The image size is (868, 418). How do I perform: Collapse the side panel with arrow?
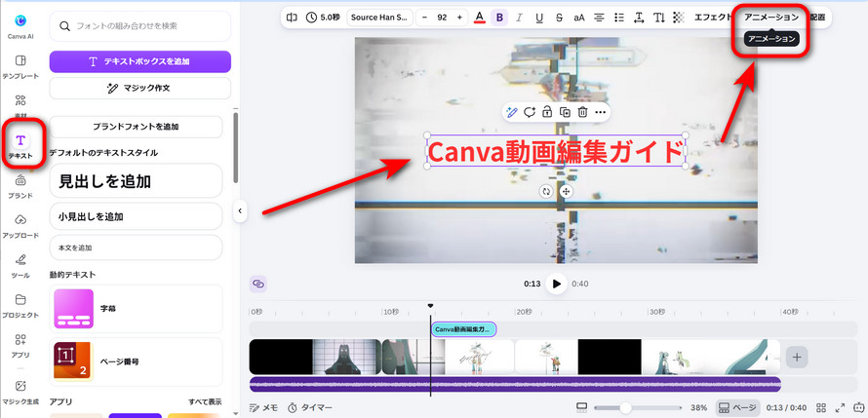pyautogui.click(x=240, y=210)
